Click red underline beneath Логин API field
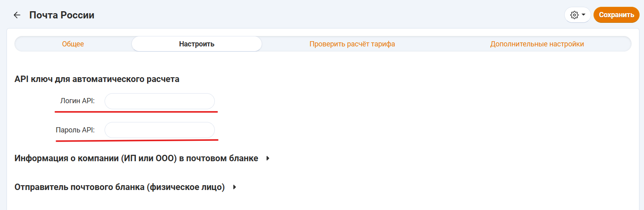Screen dimensions: 644x210 [136, 112]
